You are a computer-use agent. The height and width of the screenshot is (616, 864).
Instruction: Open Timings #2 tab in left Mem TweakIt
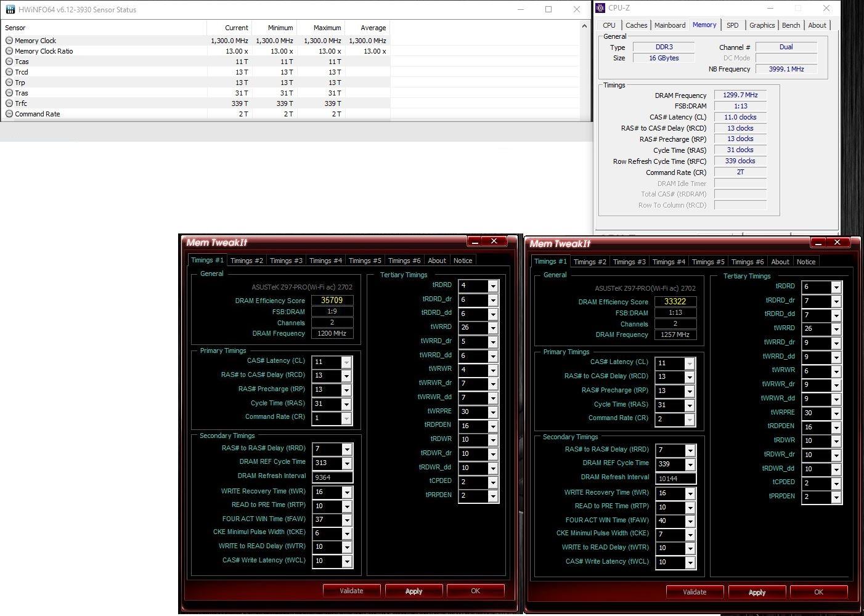tap(247, 261)
